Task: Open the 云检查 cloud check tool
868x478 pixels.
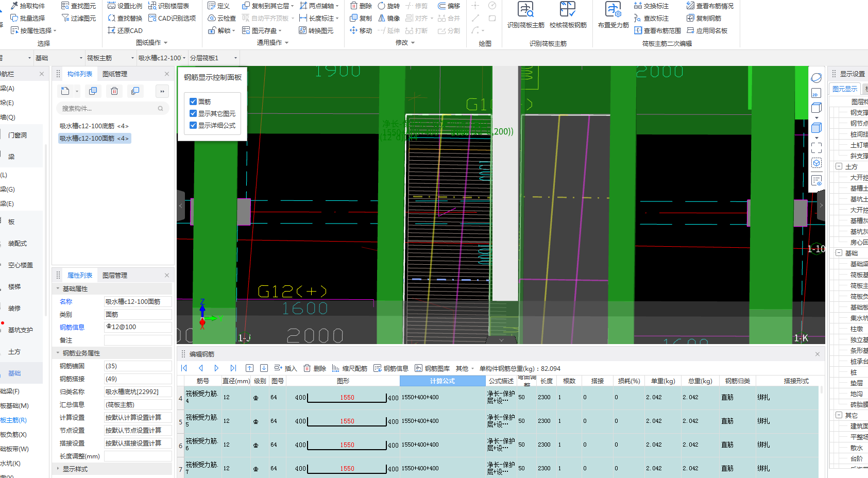Action: [x=222, y=18]
